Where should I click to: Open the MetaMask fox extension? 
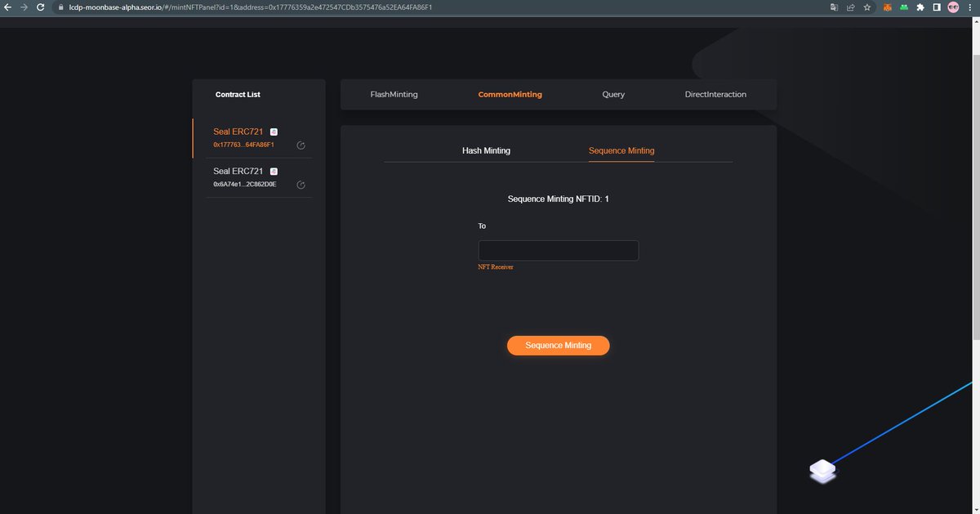pyautogui.click(x=888, y=7)
